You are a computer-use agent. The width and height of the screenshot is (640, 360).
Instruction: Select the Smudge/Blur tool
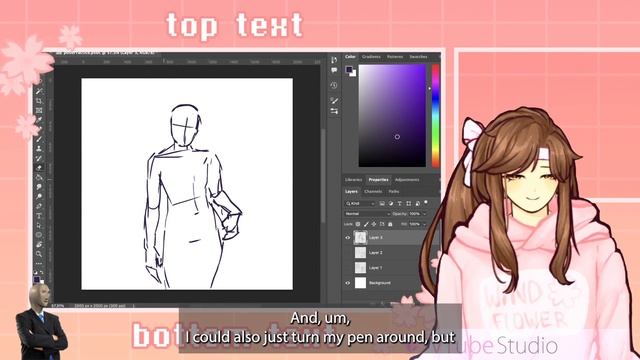(39, 187)
